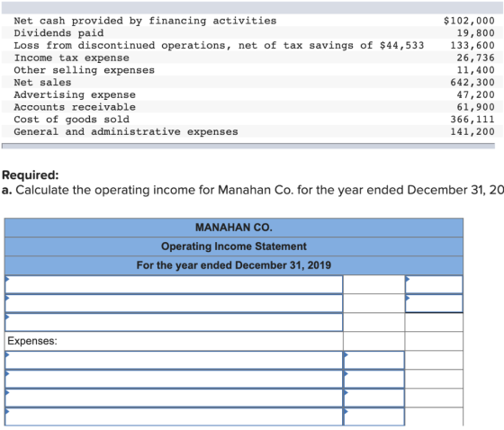Click the '47,200' value
Viewport: 504px width, 430px height.
[x=475, y=94]
